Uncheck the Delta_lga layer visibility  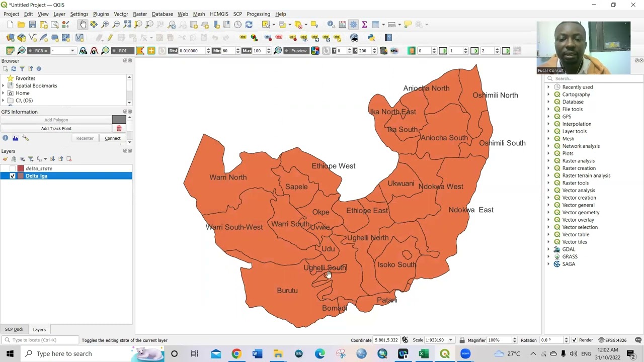(13, 176)
